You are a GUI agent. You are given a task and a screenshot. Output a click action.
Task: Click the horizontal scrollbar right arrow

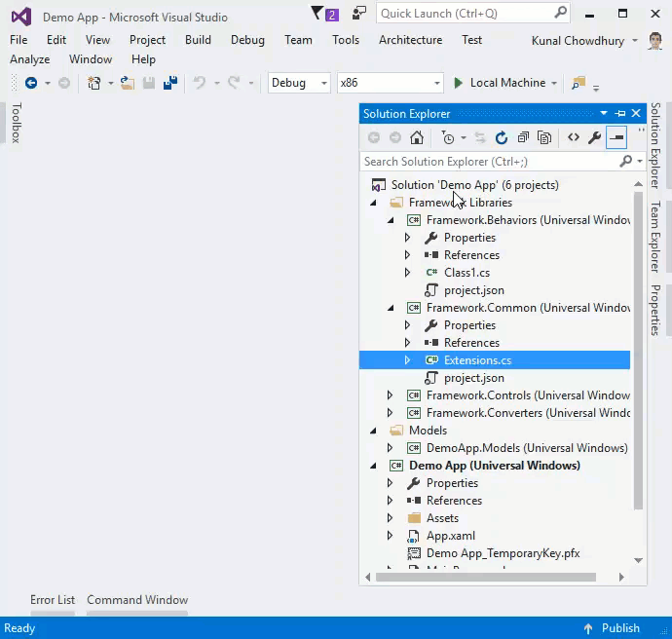621,578
